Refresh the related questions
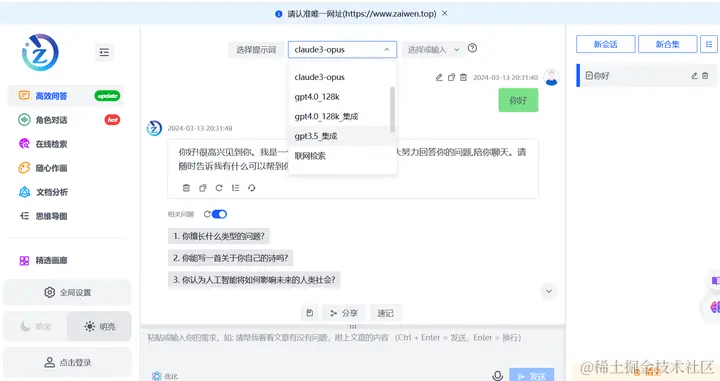This screenshot has width=720, height=381. tap(207, 214)
